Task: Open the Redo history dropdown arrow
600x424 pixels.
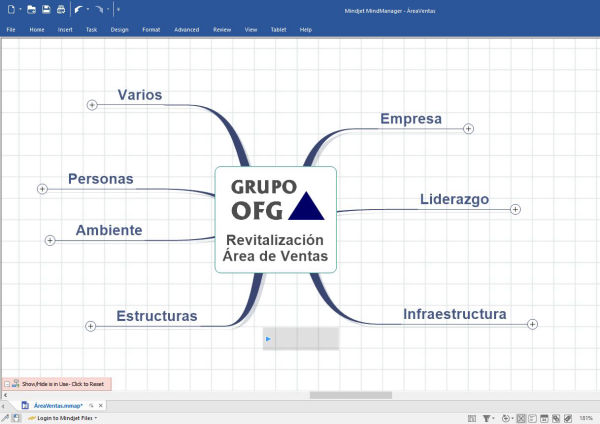Action: 108,10
